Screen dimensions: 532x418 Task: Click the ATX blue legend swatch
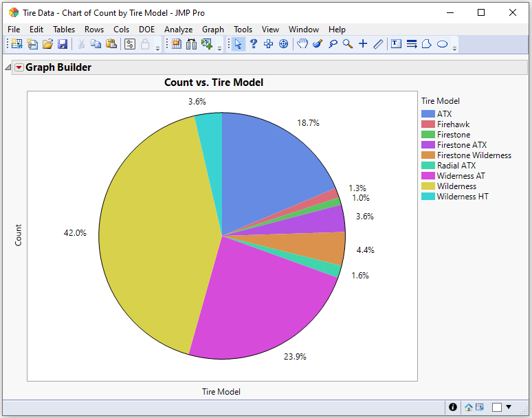coord(428,114)
